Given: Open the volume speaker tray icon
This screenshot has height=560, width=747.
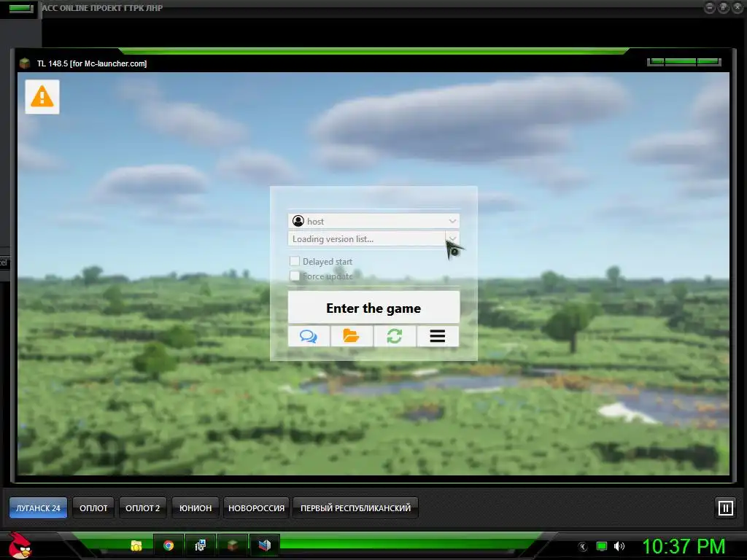Looking at the screenshot, I should (619, 547).
